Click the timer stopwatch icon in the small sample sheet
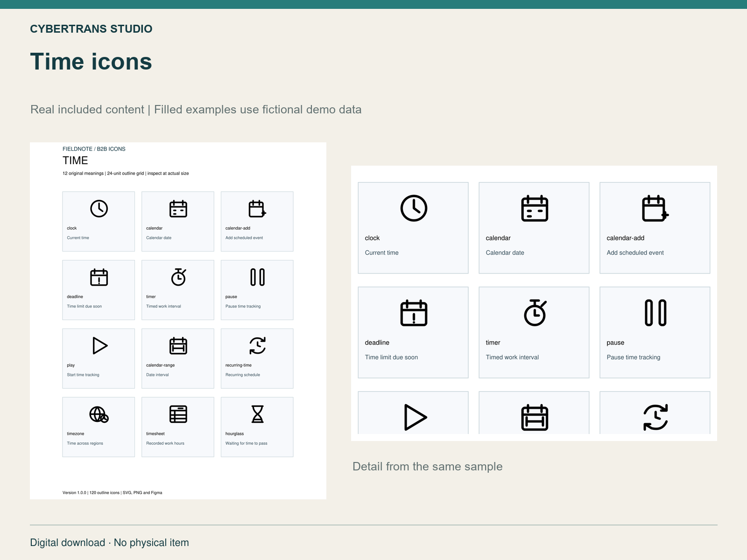The width and height of the screenshot is (747, 560). (178, 277)
